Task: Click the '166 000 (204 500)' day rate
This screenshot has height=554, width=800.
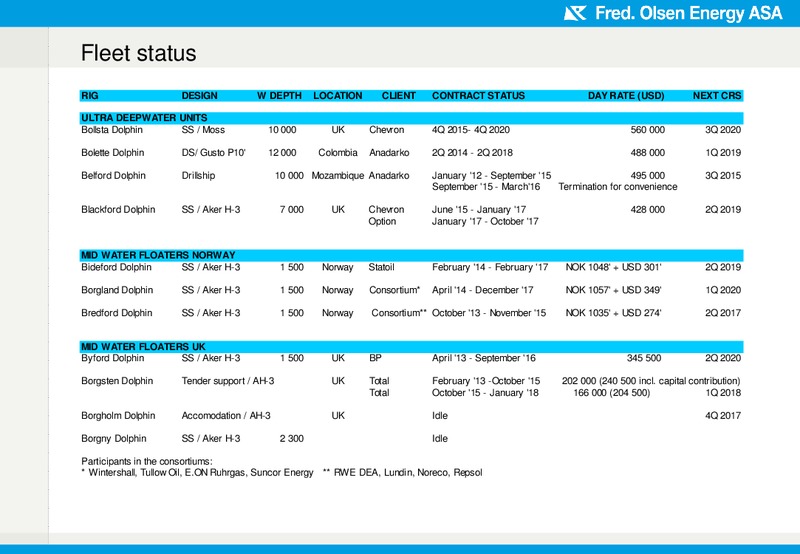Action: [x=612, y=392]
